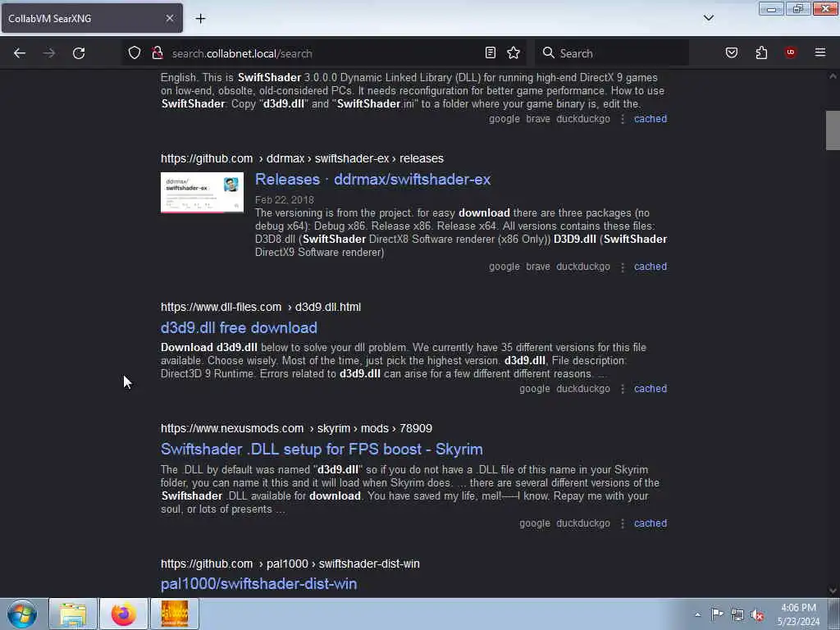840x630 pixels.
Task: Open cached link of d3d9.dll free download
Action: click(x=651, y=389)
